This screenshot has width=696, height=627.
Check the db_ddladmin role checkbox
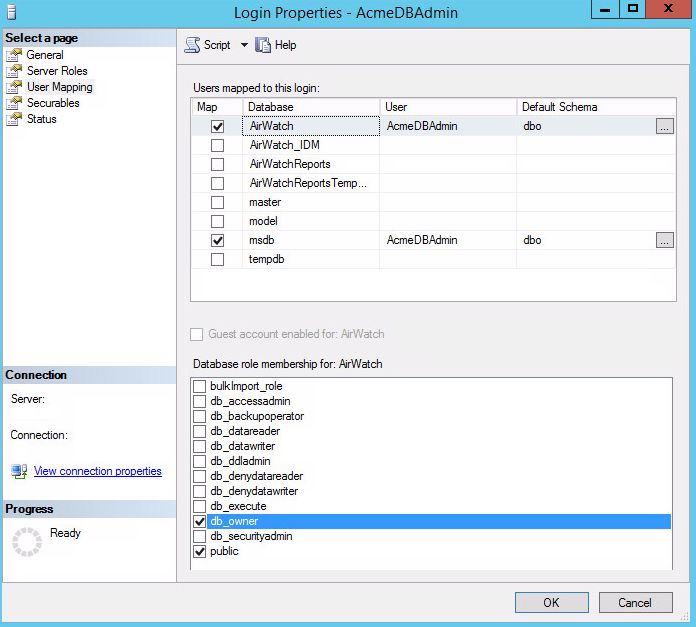pyautogui.click(x=200, y=461)
